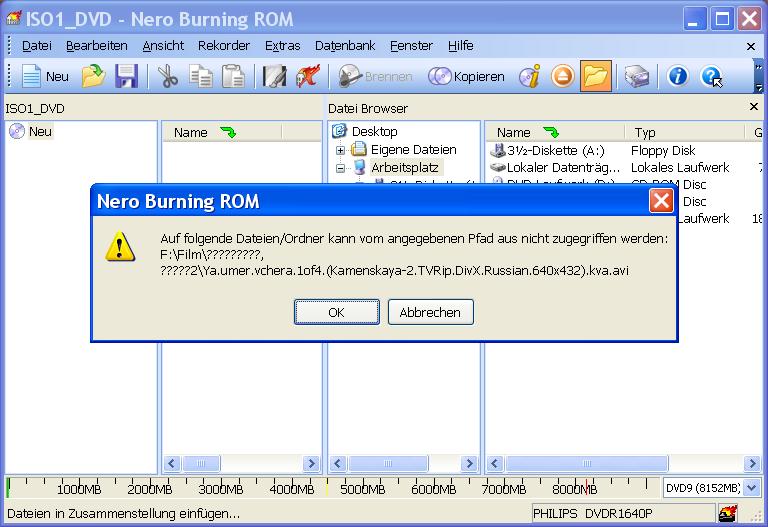Click the Kopieren disc copy button
The image size is (768, 527).
[x=466, y=76]
